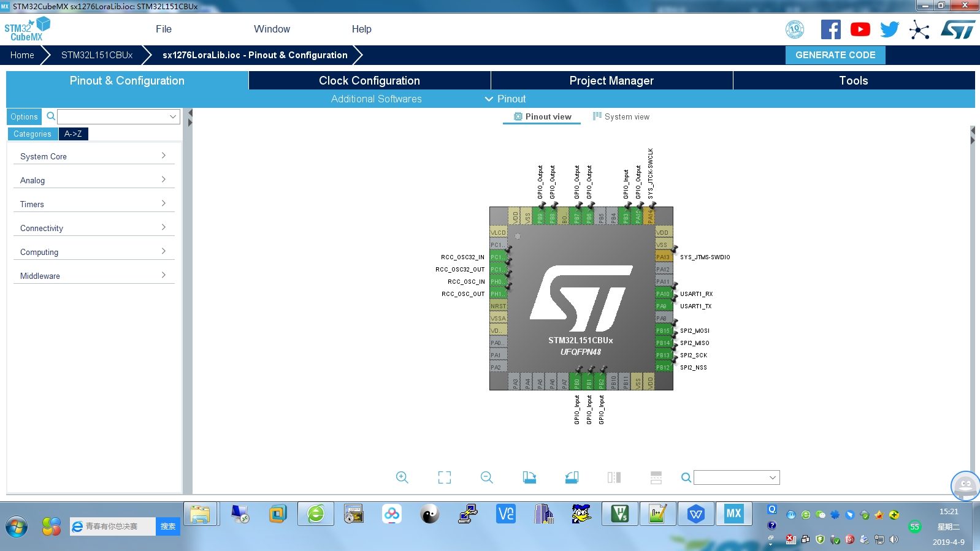Viewport: 980px width, 551px height.
Task: Expand the Middleware category
Action: 94,276
